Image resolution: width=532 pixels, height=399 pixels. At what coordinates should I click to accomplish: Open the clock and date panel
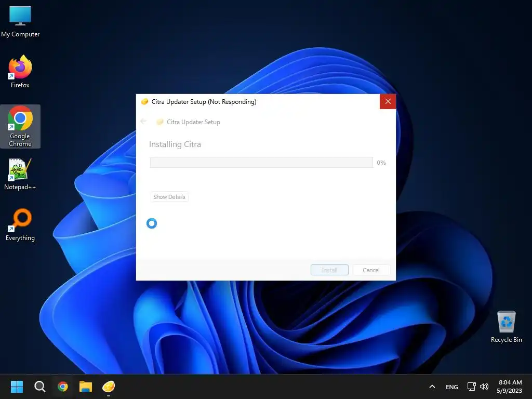pos(510,387)
